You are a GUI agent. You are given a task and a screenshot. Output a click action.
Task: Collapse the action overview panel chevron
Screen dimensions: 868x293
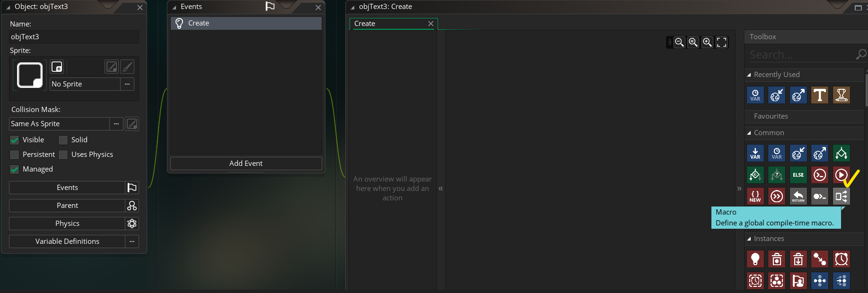440,188
